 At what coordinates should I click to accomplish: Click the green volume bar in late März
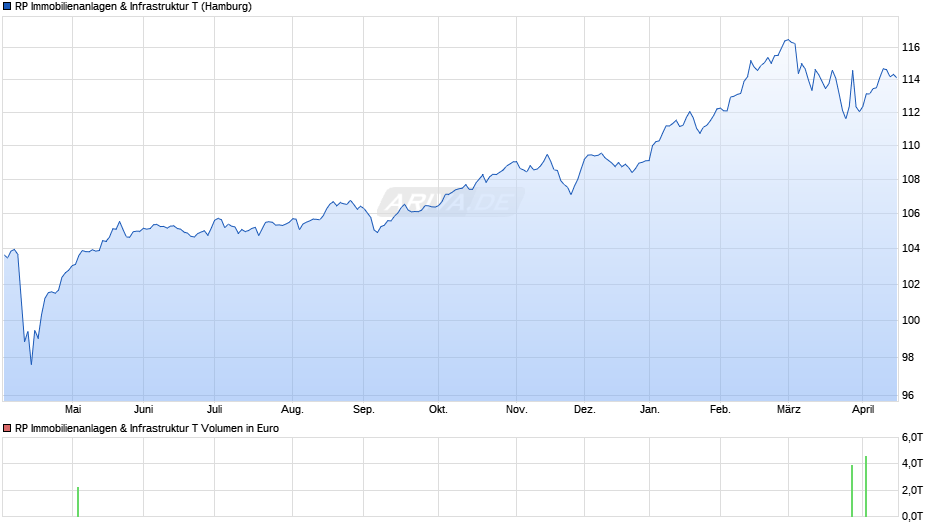(852, 491)
